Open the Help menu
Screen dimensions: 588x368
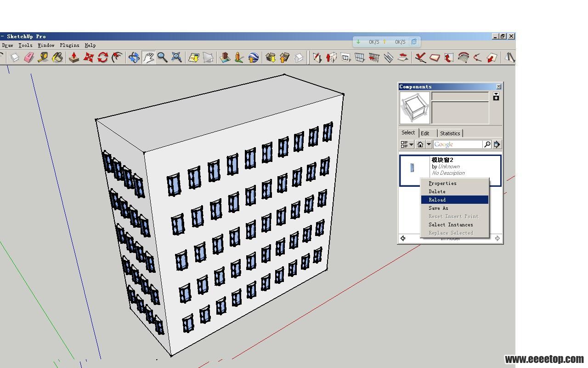pyautogui.click(x=90, y=45)
